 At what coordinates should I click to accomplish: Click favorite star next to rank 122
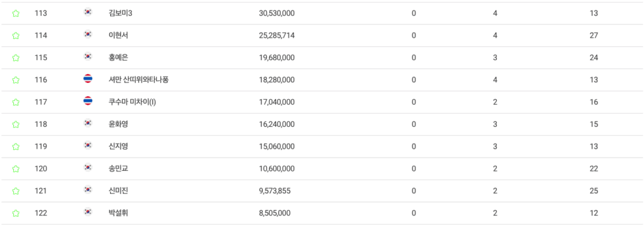(16, 213)
